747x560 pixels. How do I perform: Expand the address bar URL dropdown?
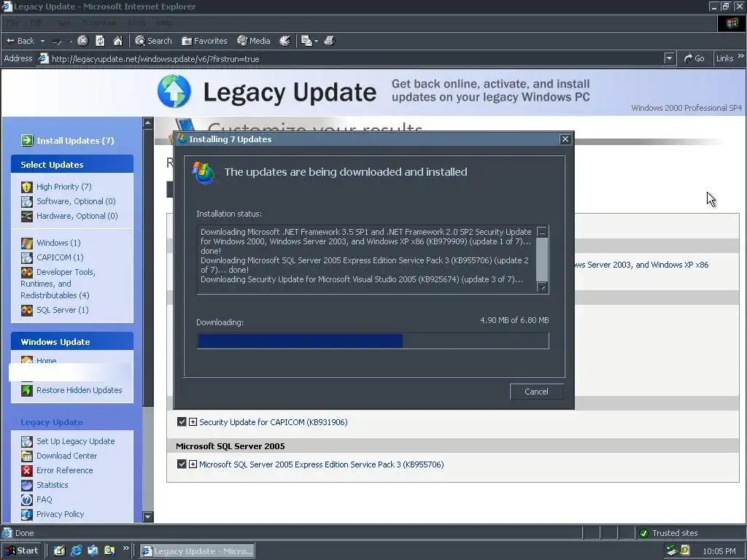[670, 58]
